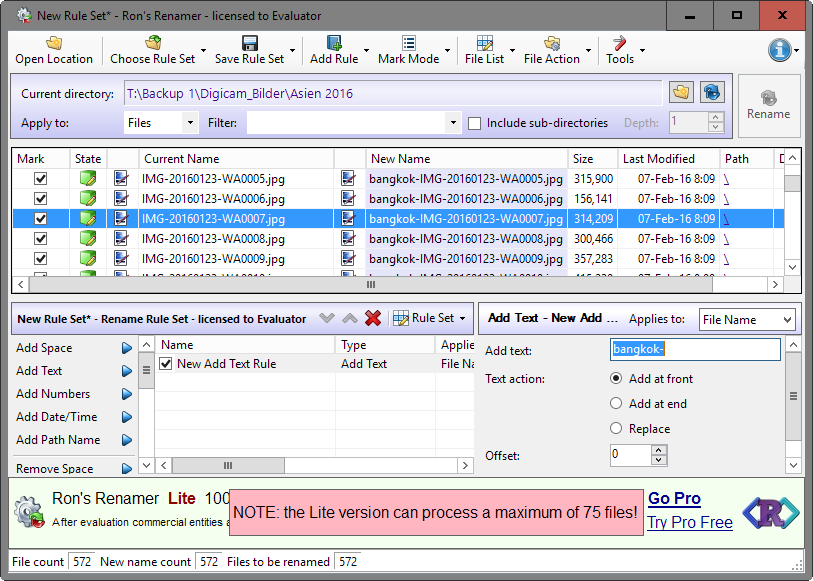Select the Add at front radio button
813x581 pixels.
pyautogui.click(x=616, y=378)
